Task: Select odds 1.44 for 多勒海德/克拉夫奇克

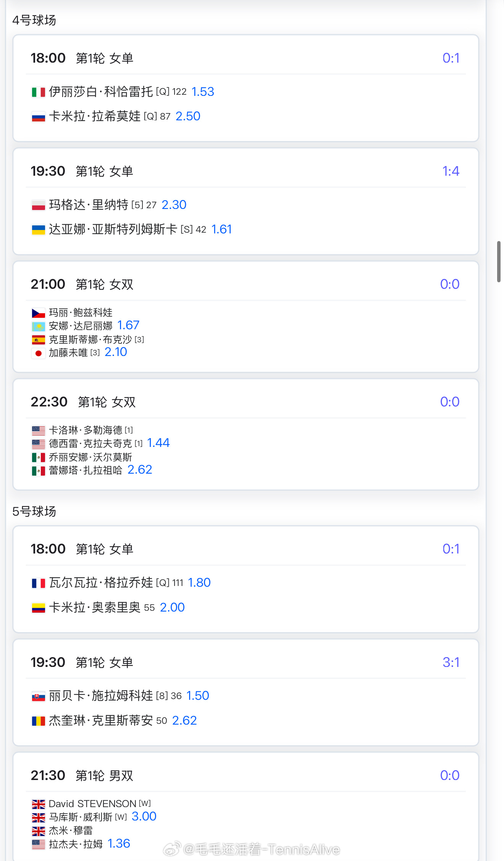Action: click(x=158, y=443)
